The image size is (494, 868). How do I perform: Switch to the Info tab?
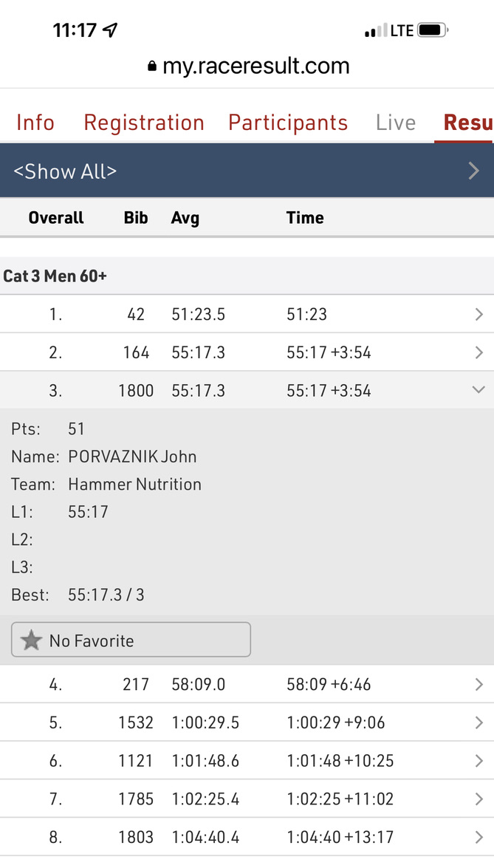tap(35, 123)
